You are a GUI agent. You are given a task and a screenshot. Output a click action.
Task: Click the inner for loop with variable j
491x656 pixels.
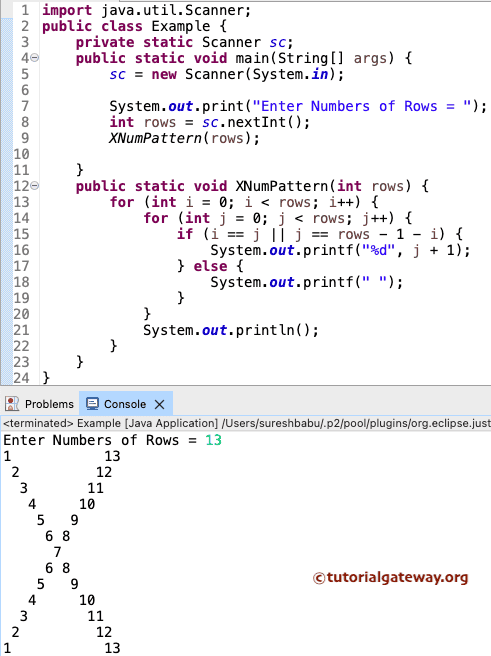click(278, 218)
